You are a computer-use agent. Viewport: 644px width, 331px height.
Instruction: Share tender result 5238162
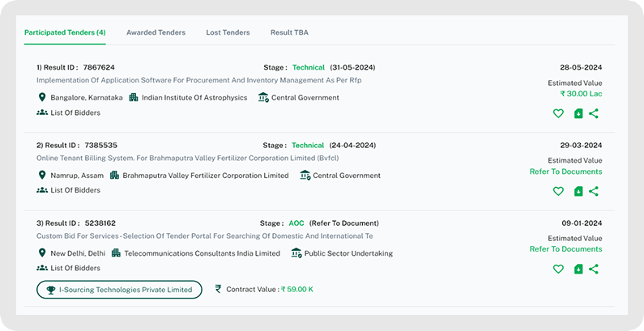point(594,269)
